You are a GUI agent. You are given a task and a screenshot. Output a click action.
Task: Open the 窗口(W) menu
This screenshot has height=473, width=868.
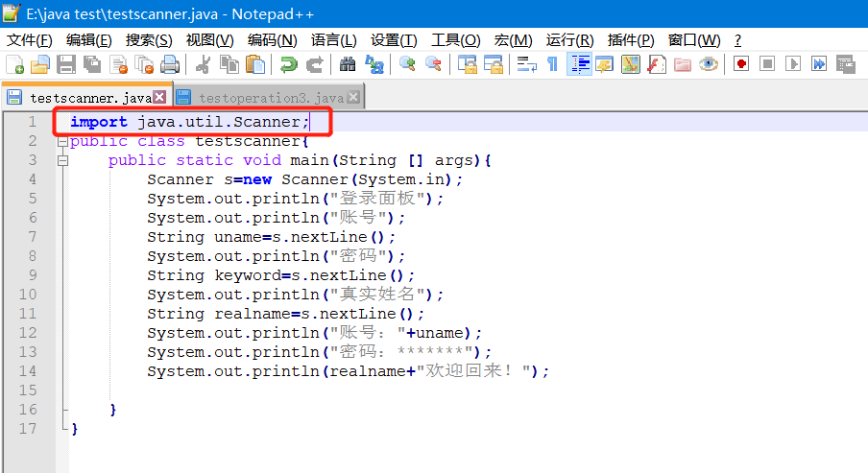694,40
